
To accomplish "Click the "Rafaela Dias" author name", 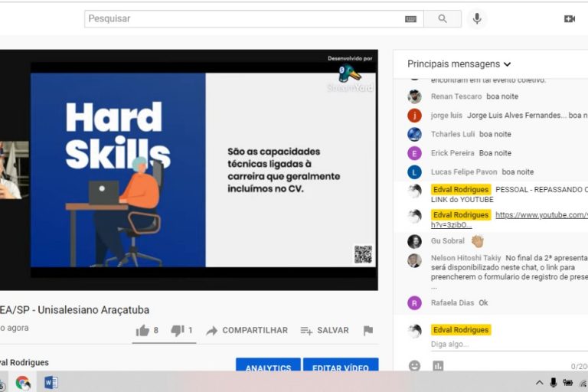I will pyautogui.click(x=452, y=302).
